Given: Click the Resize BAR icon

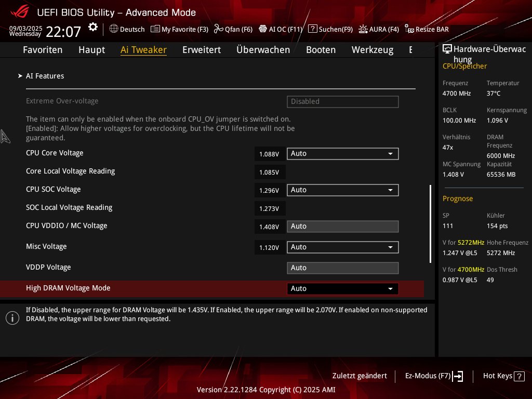Looking at the screenshot, I should pyautogui.click(x=409, y=29).
